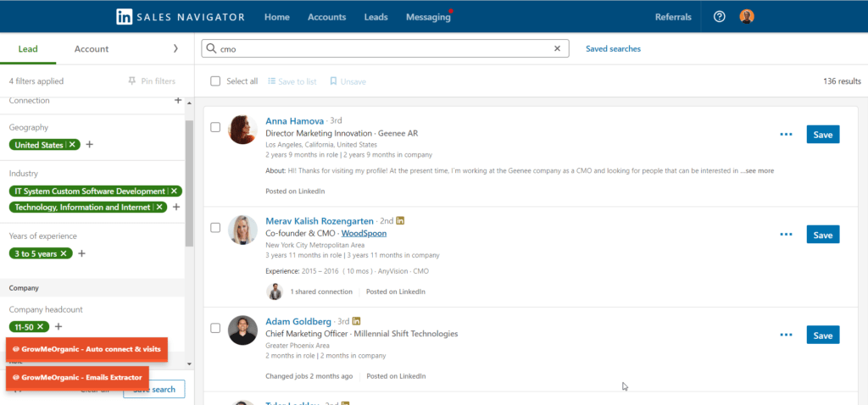Click the search magnifier icon
This screenshot has width=868, height=405.
pos(211,48)
